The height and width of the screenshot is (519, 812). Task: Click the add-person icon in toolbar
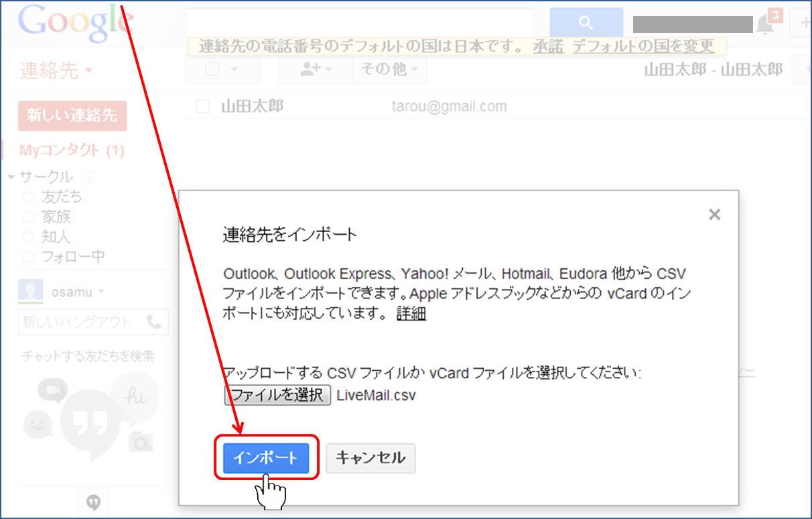coord(309,70)
